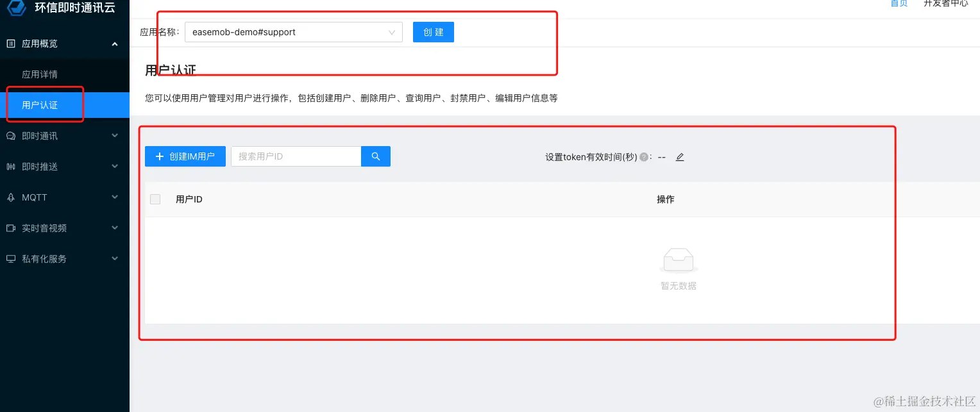Click the pencil icon to edit token validity
The image size is (980, 412).
click(x=680, y=157)
